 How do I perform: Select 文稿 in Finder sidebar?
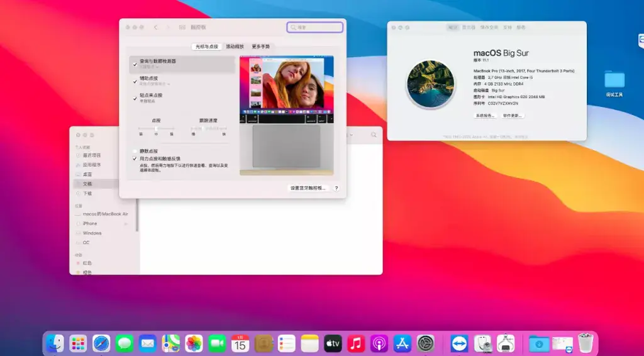coord(96,184)
